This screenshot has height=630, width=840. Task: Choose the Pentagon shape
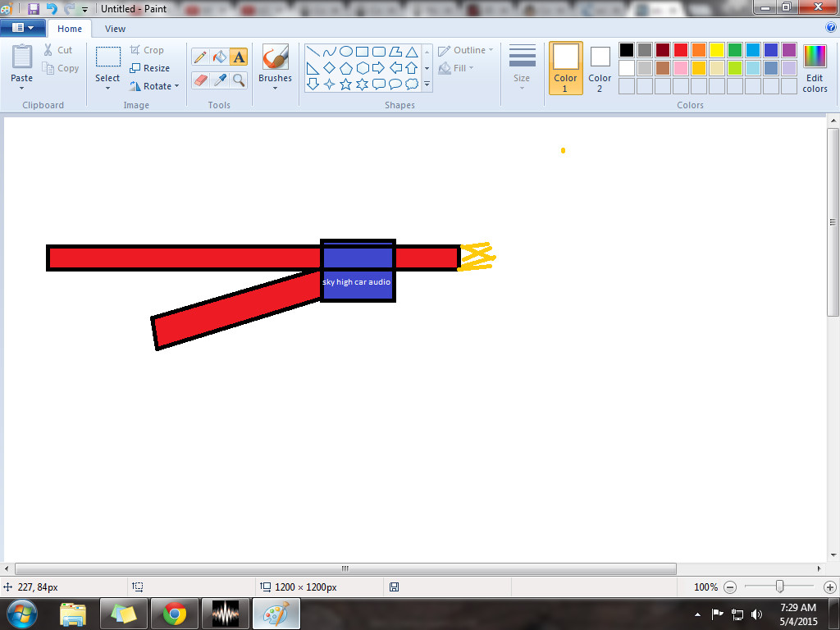pyautogui.click(x=346, y=68)
